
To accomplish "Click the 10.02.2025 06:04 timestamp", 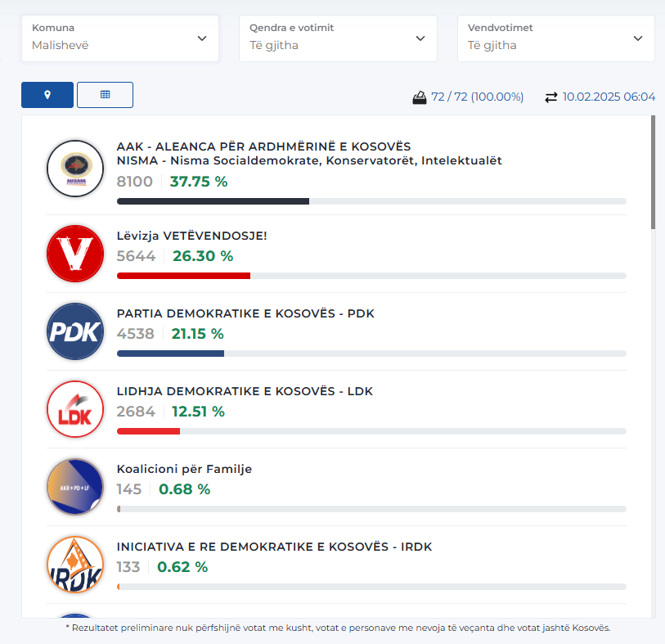I will tap(609, 97).
